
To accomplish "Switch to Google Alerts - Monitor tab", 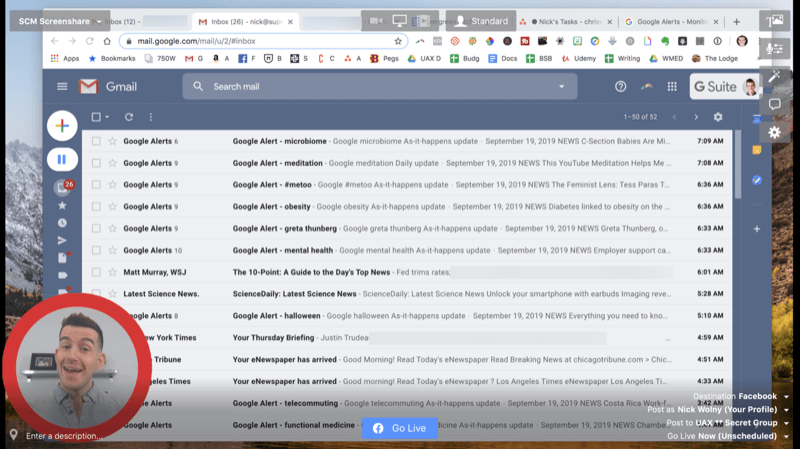I will tap(671, 21).
